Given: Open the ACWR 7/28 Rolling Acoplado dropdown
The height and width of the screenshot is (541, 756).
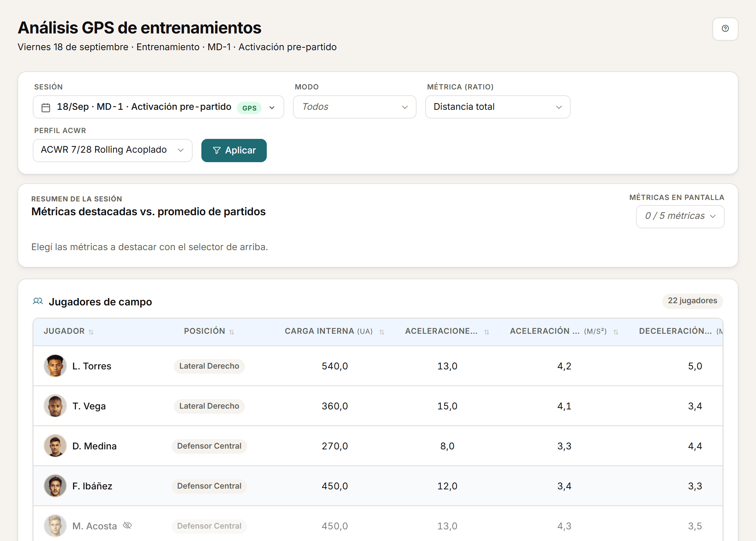Looking at the screenshot, I should tap(113, 150).
